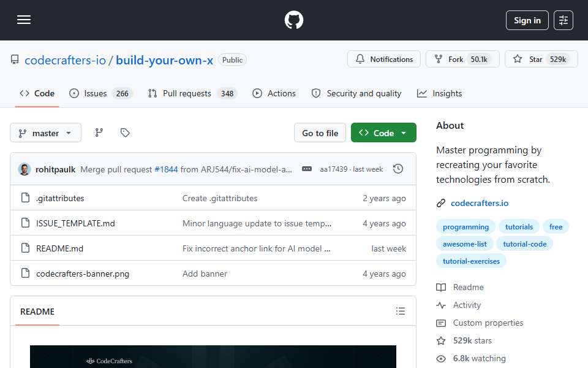View tags via the tag icon
Viewport: 588px width, 368px height.
click(x=125, y=132)
